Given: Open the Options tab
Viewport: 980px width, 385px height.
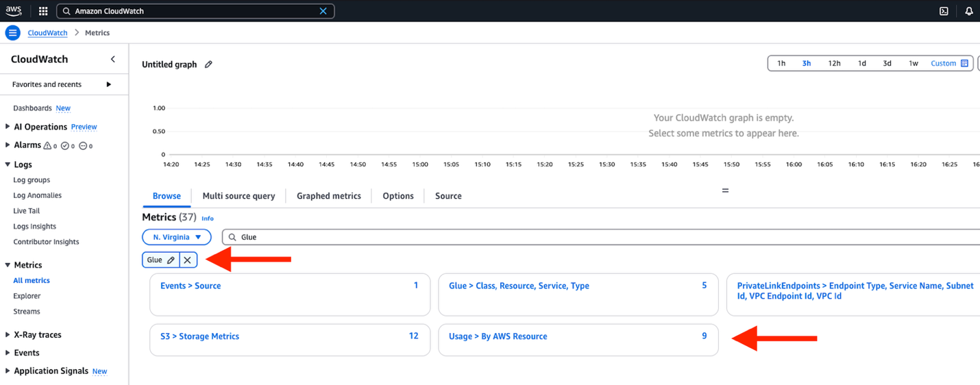Looking at the screenshot, I should (398, 196).
